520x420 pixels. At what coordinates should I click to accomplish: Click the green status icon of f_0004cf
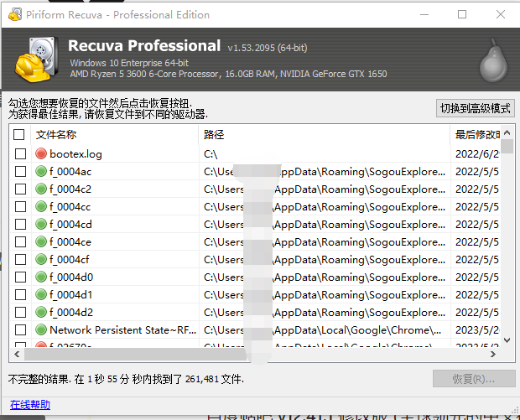click(41, 259)
